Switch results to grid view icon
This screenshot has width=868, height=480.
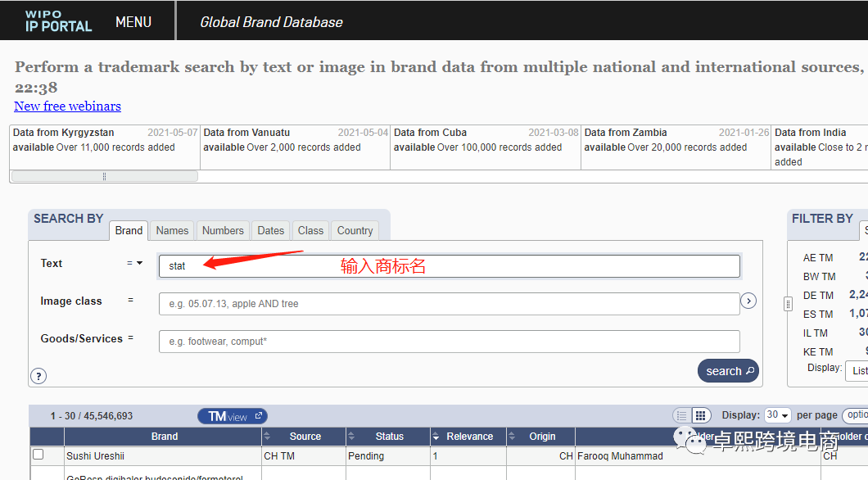pyautogui.click(x=700, y=415)
